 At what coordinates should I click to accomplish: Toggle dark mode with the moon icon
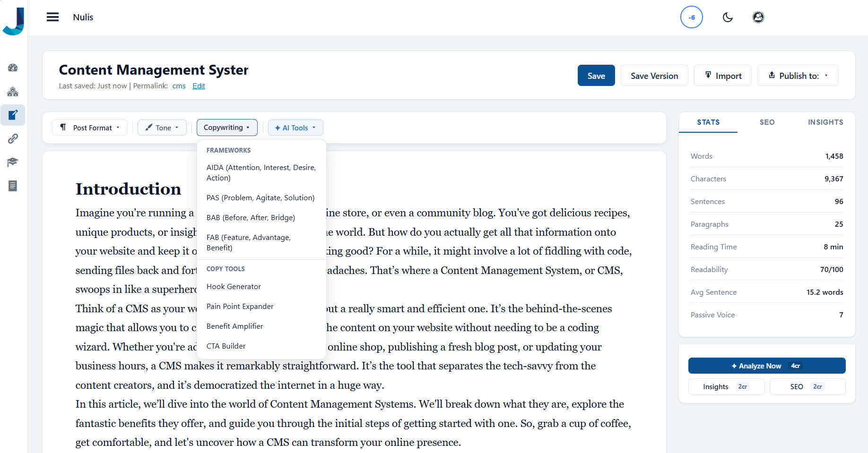point(728,17)
